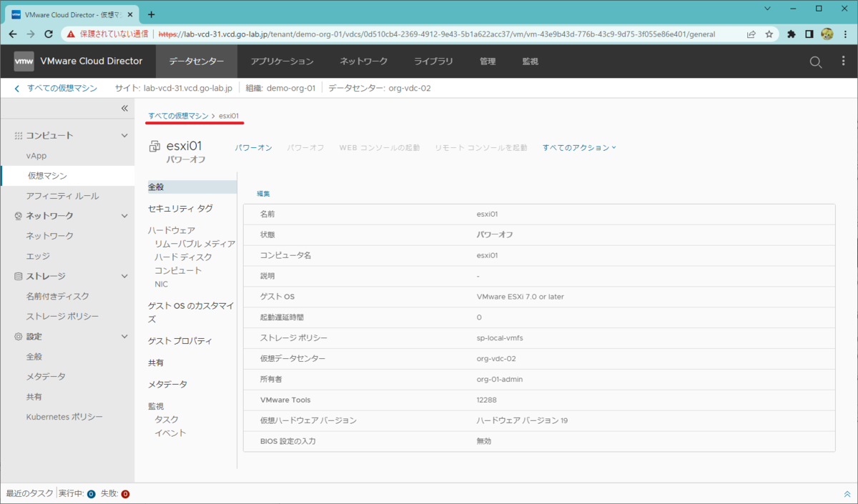The image size is (858, 504).
Task: Click the vmw VMware logo
Action: (24, 61)
